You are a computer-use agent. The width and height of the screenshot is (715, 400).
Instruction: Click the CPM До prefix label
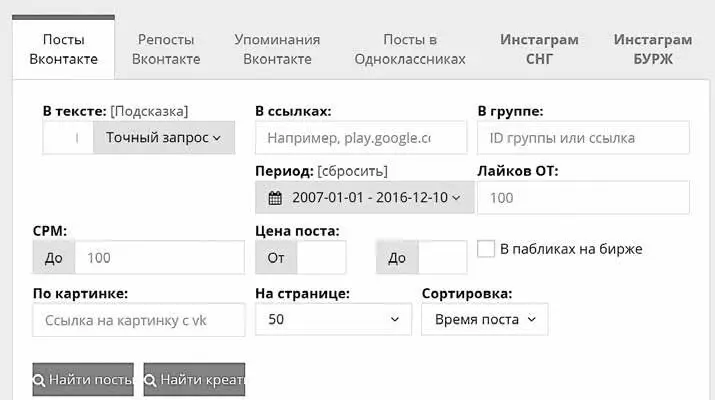point(54,257)
